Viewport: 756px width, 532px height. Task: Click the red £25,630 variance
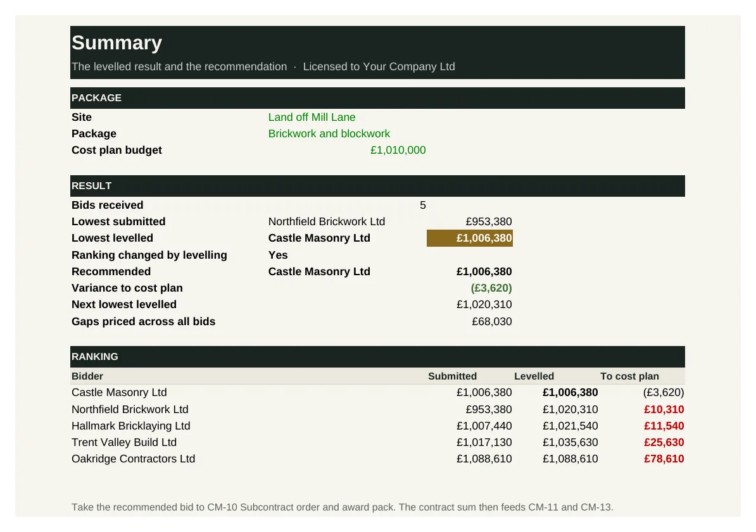[x=664, y=442]
